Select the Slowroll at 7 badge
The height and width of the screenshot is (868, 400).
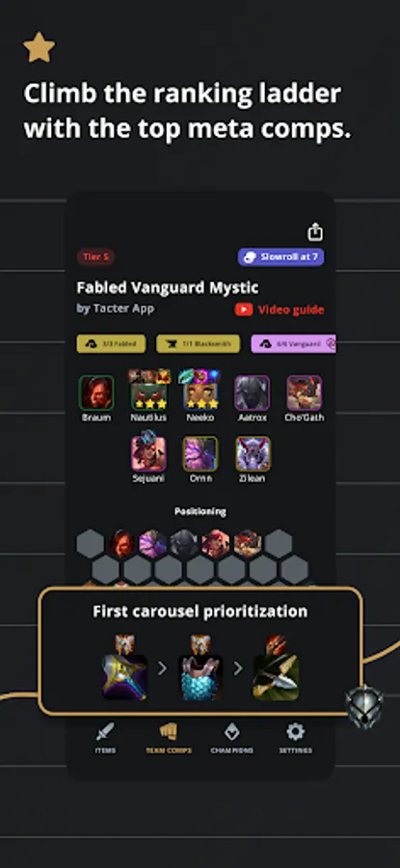point(281,258)
